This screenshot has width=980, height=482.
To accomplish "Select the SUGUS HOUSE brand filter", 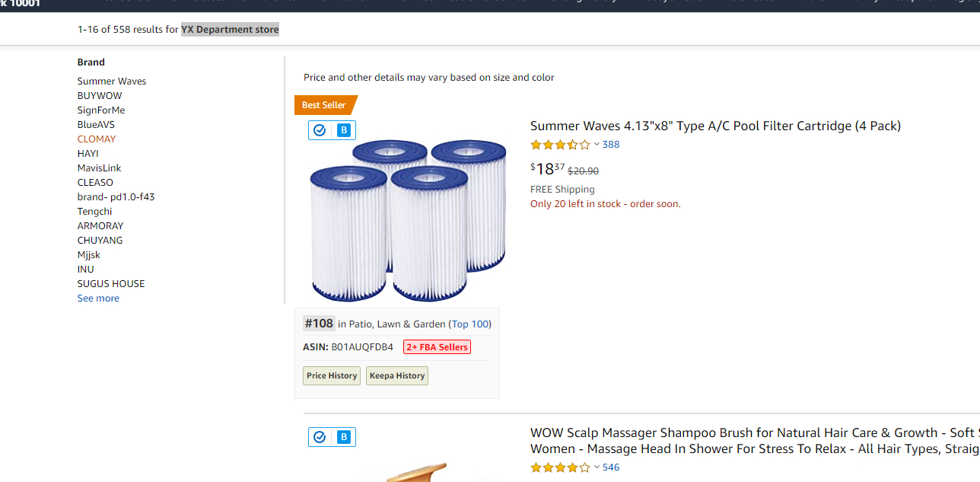I will tap(111, 284).
